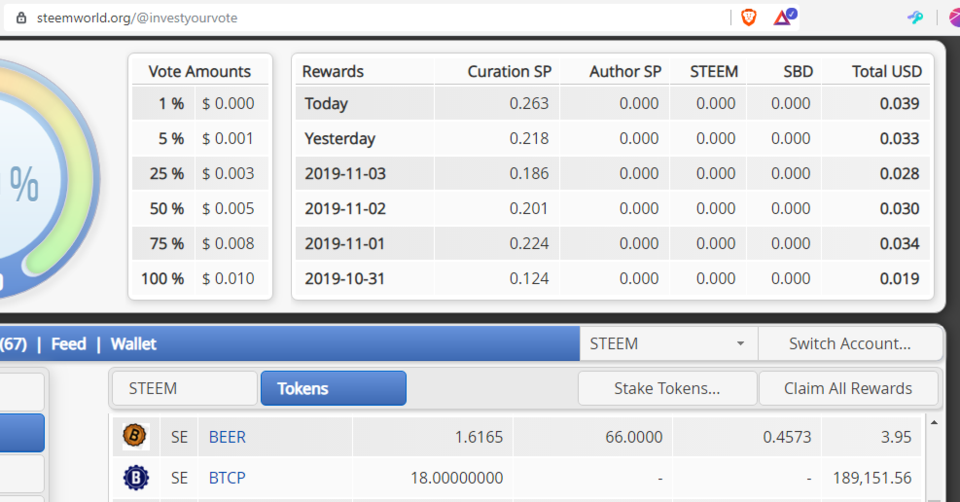Click the token list scrollbar up arrow
This screenshot has width=960, height=502.
(934, 423)
